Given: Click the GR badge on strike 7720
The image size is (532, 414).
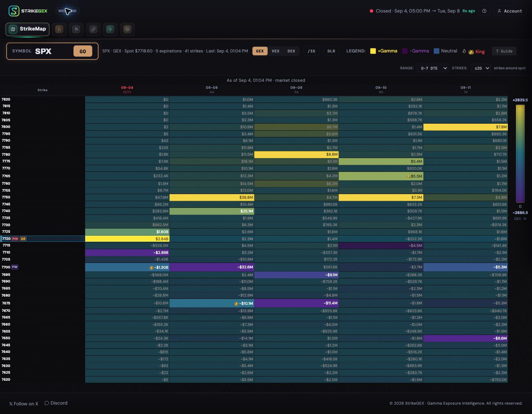Looking at the screenshot, I should 23,239.
